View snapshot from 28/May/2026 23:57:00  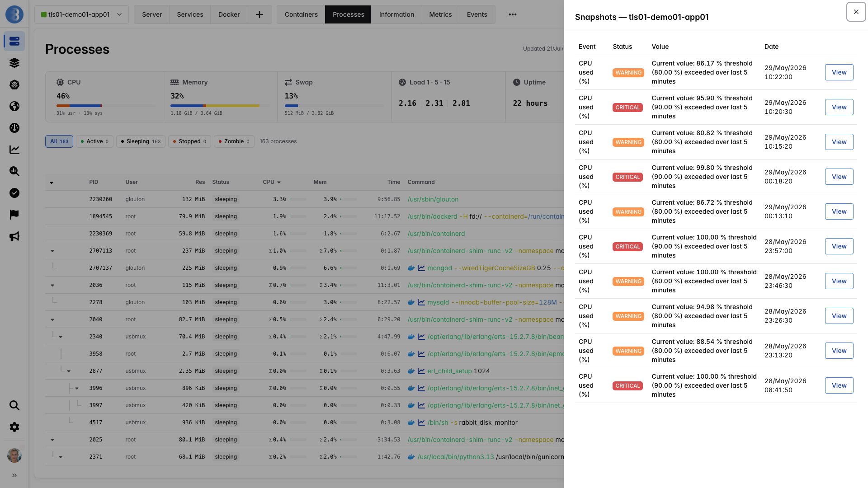pyautogui.click(x=839, y=246)
